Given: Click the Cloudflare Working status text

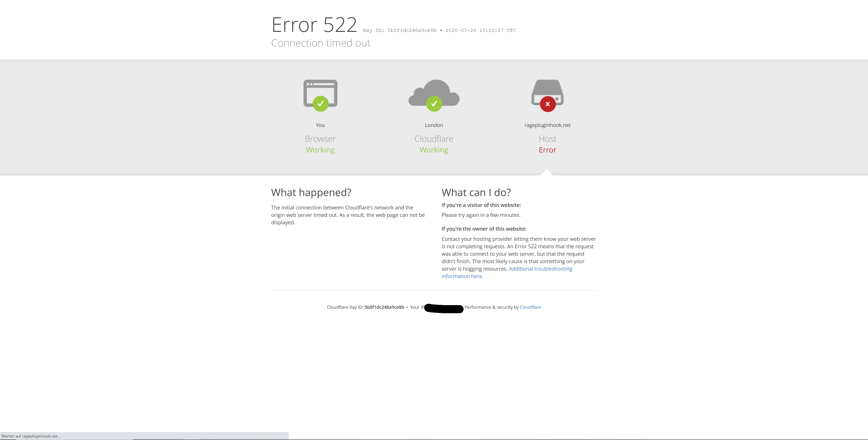Looking at the screenshot, I should pyautogui.click(x=434, y=150).
